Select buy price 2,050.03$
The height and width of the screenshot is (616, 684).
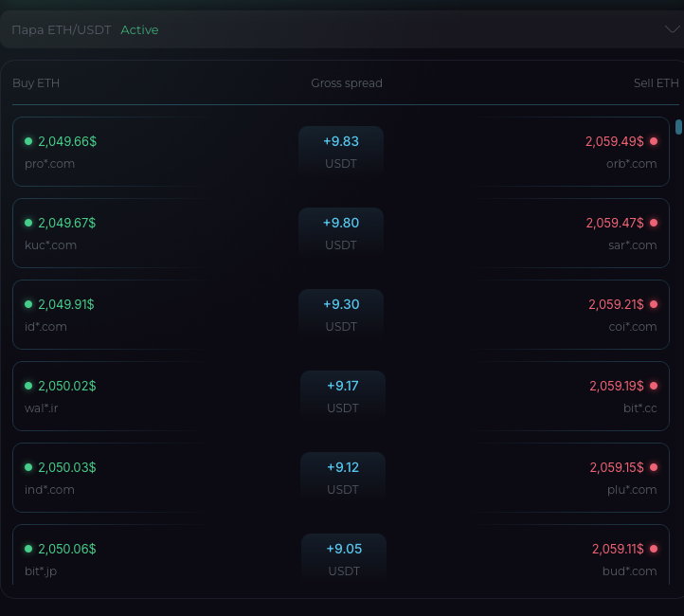66,467
